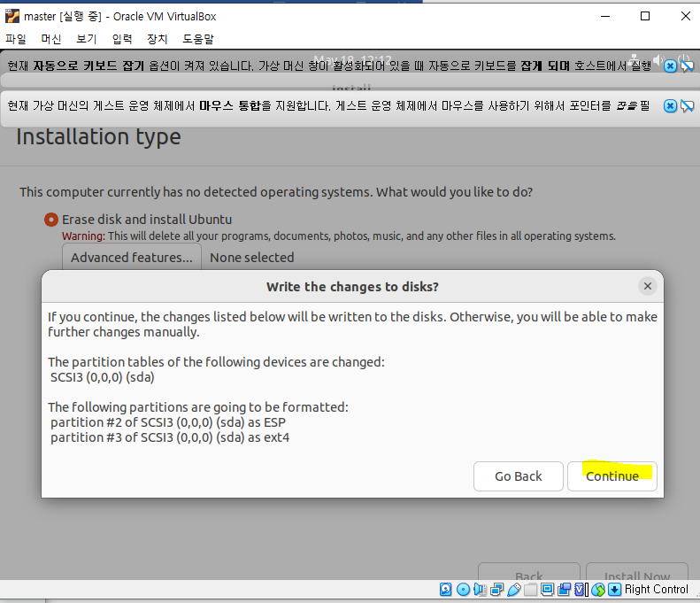Select Erase disk and install Ubuntu radio
Screen dimensions: 700x603
[x=51, y=220]
